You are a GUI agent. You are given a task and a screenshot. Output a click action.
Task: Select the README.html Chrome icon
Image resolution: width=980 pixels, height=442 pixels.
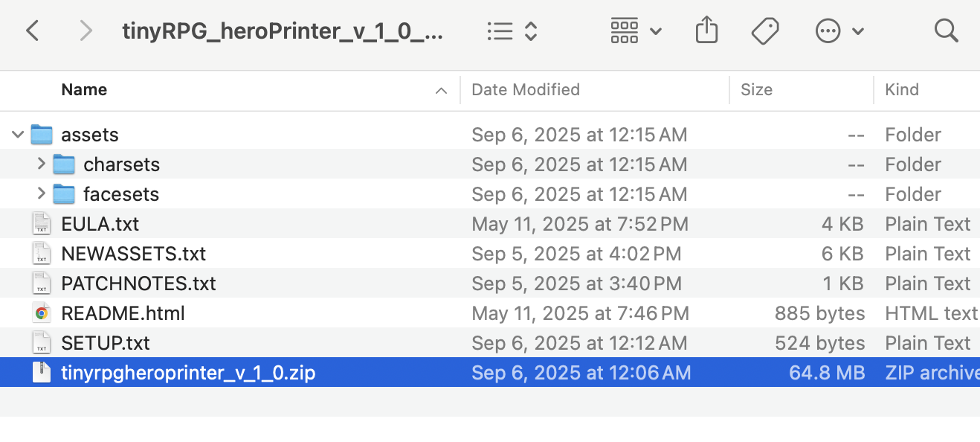pos(42,313)
